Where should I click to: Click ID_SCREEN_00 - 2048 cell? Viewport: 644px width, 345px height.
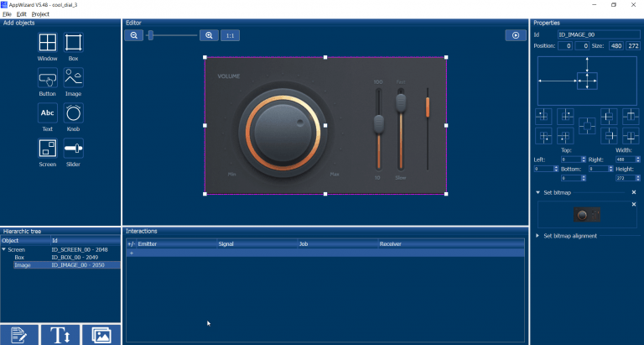[x=80, y=249]
